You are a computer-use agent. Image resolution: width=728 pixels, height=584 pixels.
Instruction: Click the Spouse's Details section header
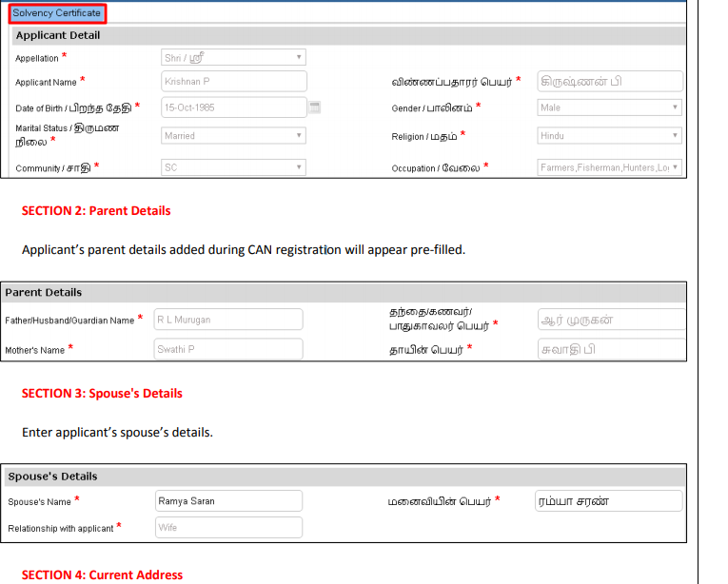point(344,477)
